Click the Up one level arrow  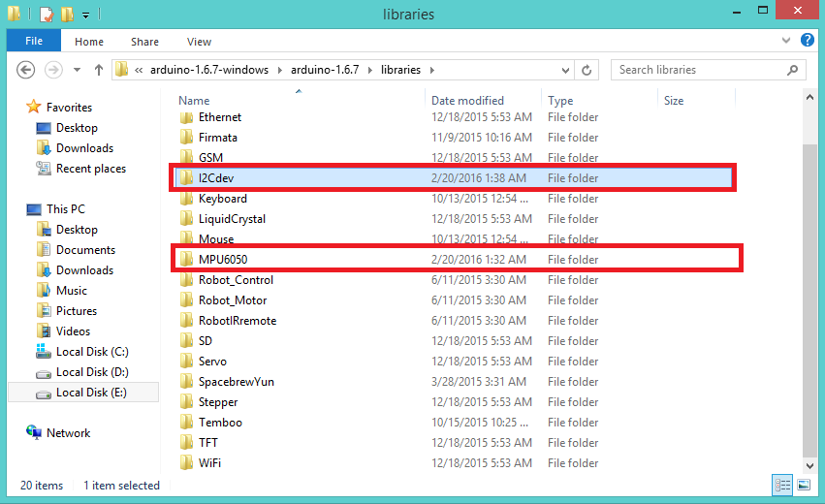pyautogui.click(x=99, y=70)
